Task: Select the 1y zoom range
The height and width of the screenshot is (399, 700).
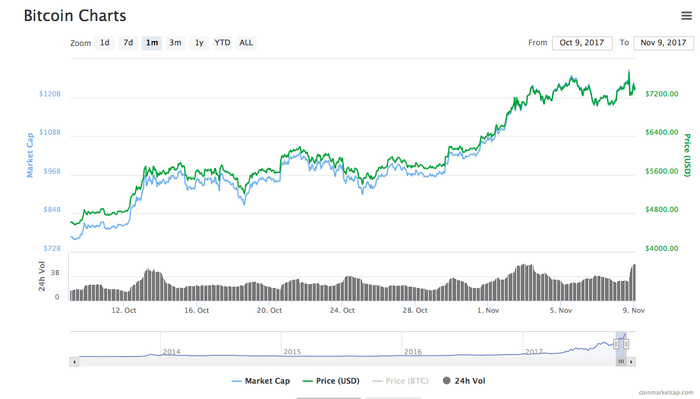Action: (x=199, y=43)
